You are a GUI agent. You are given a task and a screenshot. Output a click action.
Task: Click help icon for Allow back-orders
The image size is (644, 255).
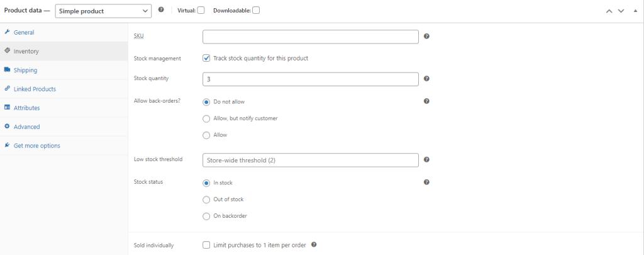426,101
